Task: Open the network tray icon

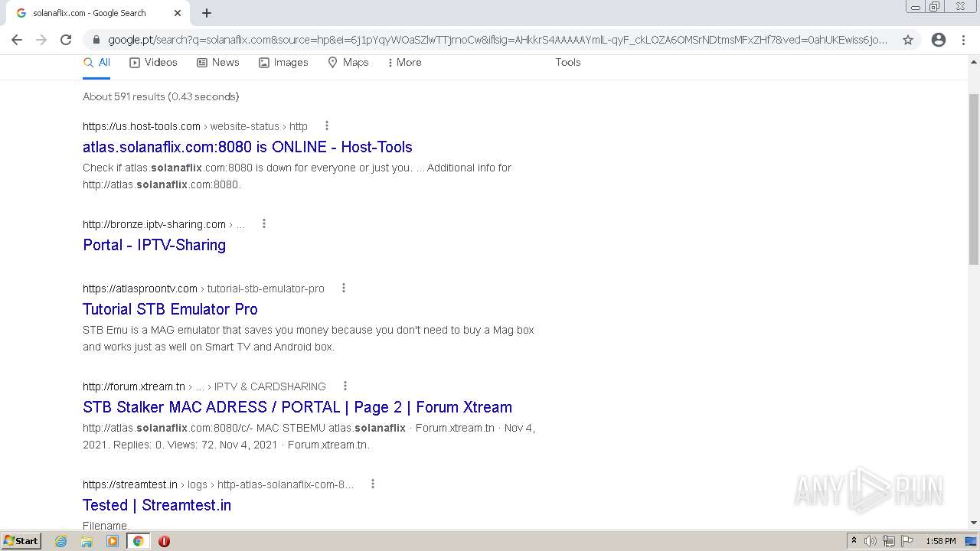Action: [889, 541]
